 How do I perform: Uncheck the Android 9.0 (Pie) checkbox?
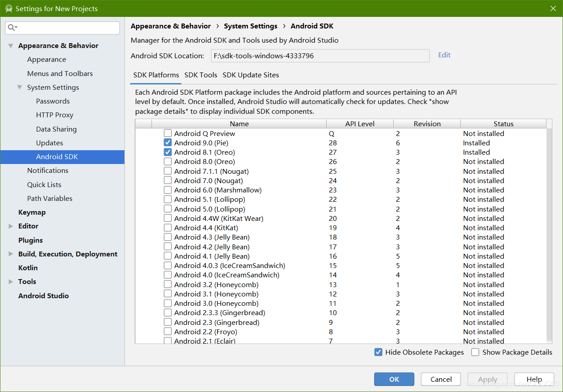point(168,143)
